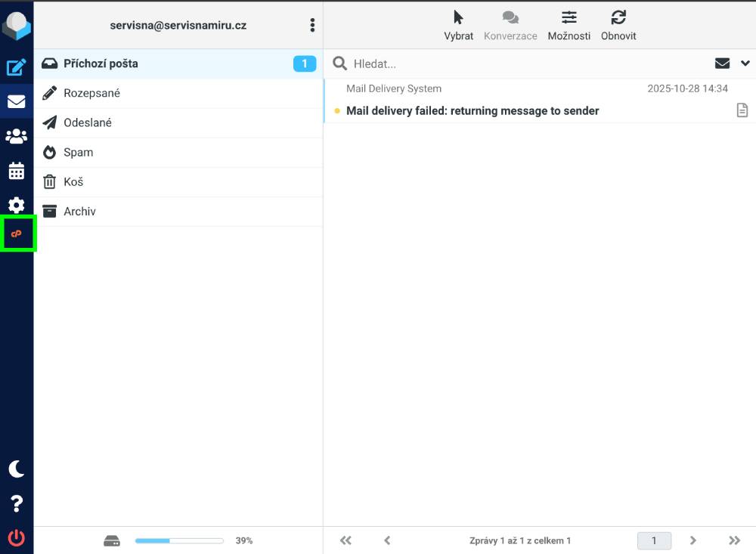The height and width of the screenshot is (554, 756).
Task: Expand search options chevron
Action: [x=745, y=63]
